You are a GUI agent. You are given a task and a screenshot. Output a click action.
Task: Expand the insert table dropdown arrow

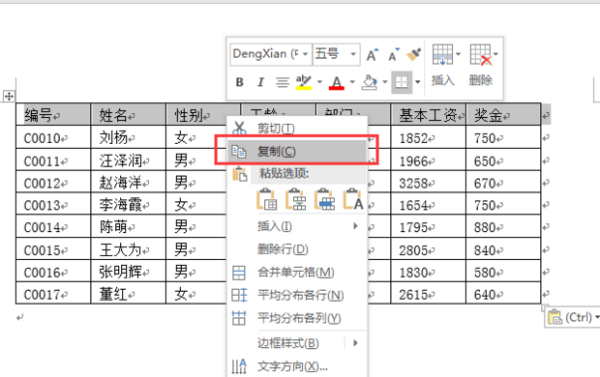click(x=458, y=54)
